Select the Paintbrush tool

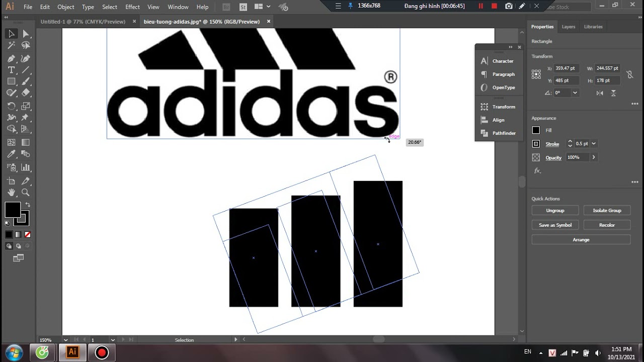tap(26, 81)
